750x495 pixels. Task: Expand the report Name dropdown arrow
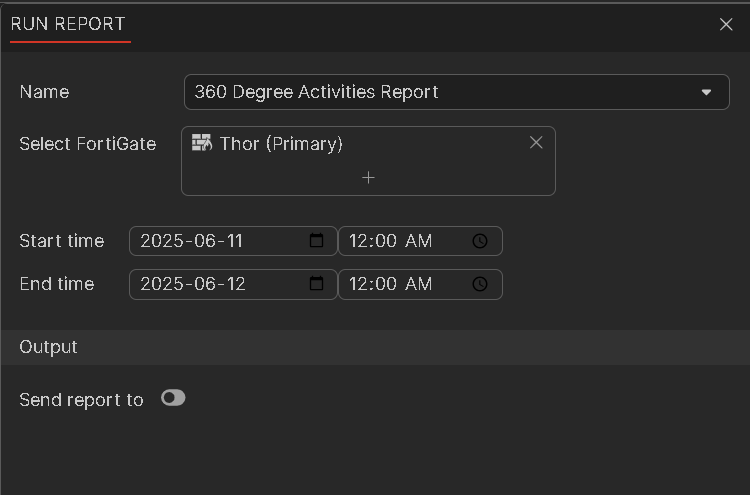(x=707, y=92)
